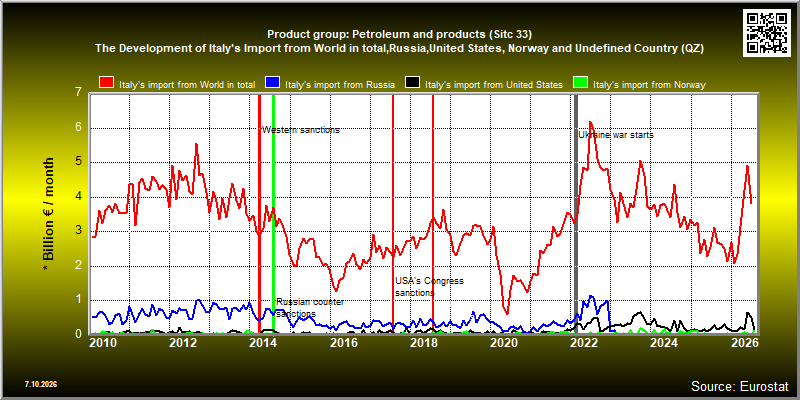Click the y-axis label "Billion € / month"
This screenshot has width=800, height=400.
click(x=48, y=213)
